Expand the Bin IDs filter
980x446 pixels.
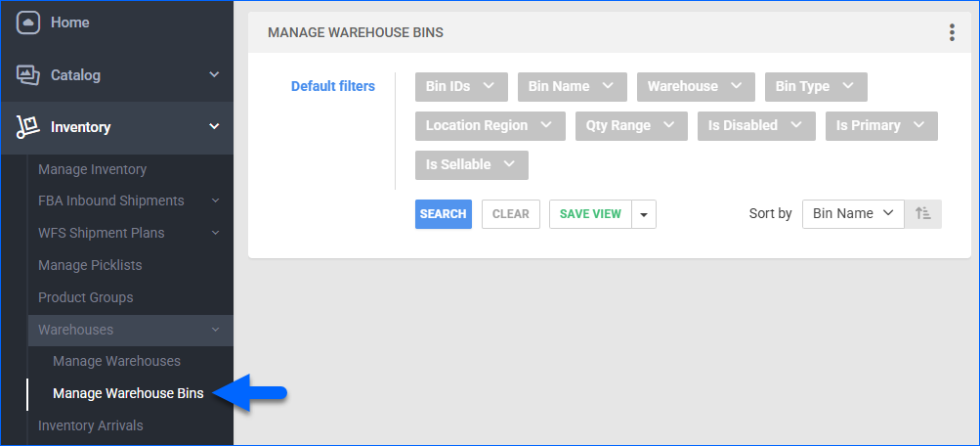pos(461,86)
